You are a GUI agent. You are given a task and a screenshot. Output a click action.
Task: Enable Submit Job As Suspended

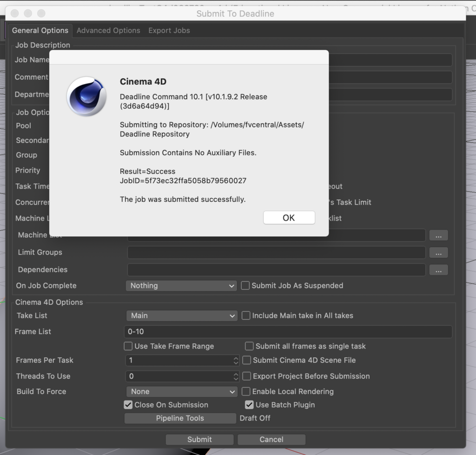pyautogui.click(x=245, y=286)
